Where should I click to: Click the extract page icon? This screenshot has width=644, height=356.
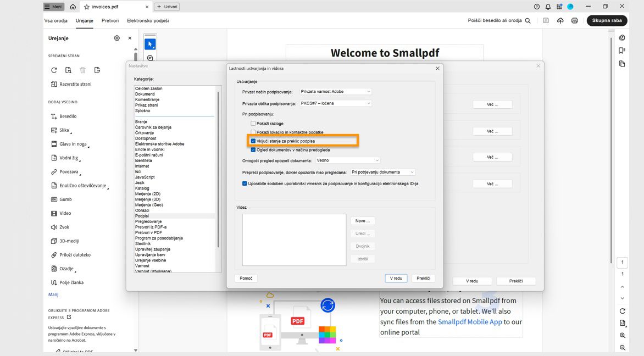68,70
